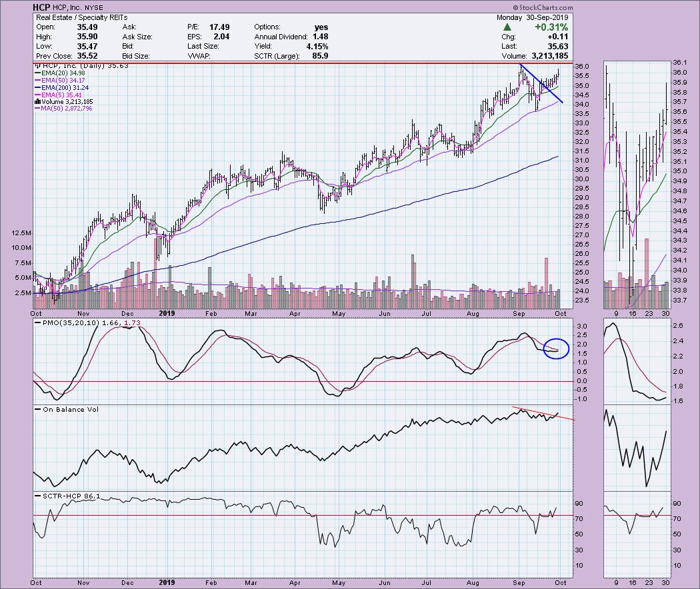Open the zoomed PMO thumbnail panel on the right
Screen dimensions: 700x589
coord(637,361)
